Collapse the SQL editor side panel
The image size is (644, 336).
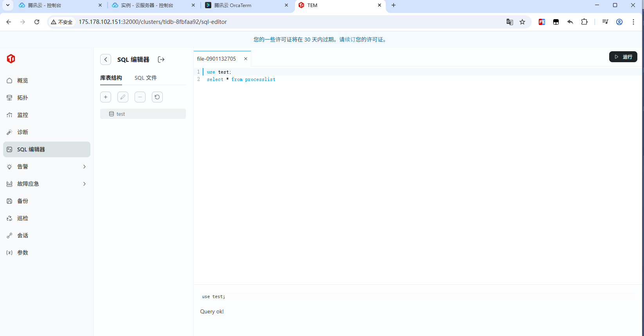106,59
